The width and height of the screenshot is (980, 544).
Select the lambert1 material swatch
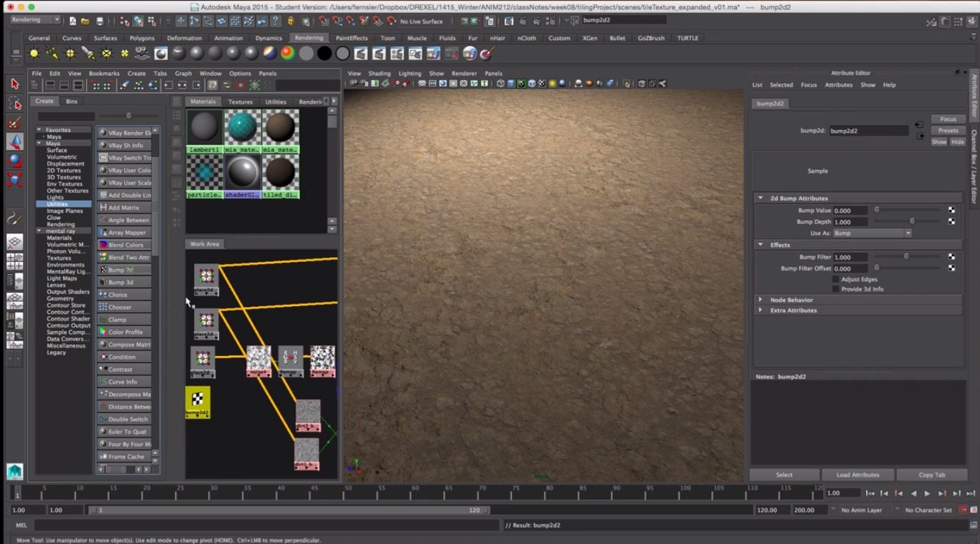tap(205, 131)
